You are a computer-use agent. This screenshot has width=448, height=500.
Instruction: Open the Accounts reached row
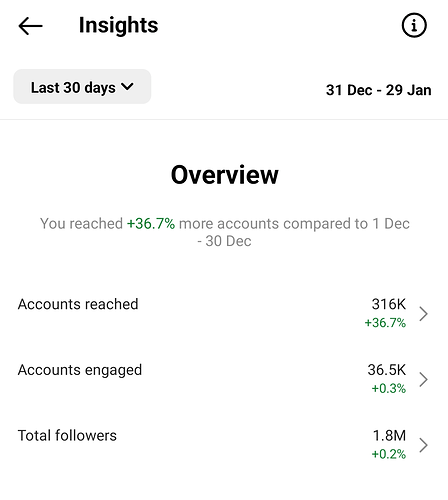[224, 313]
